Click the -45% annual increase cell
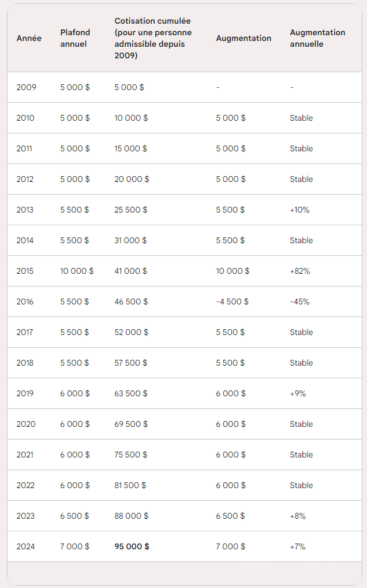This screenshot has width=367, height=588. coord(299,302)
